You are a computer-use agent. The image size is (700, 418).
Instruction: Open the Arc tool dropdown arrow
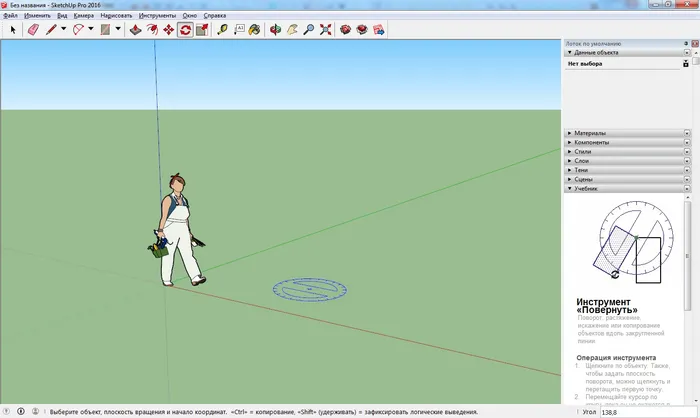coord(91,29)
